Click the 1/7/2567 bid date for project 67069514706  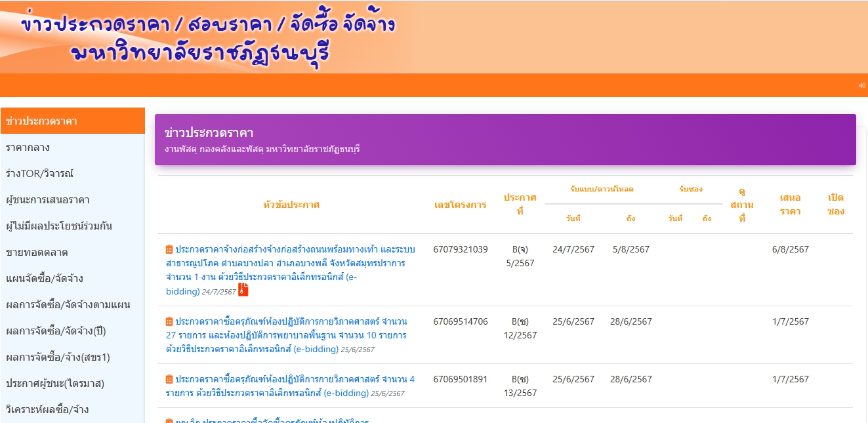[791, 321]
